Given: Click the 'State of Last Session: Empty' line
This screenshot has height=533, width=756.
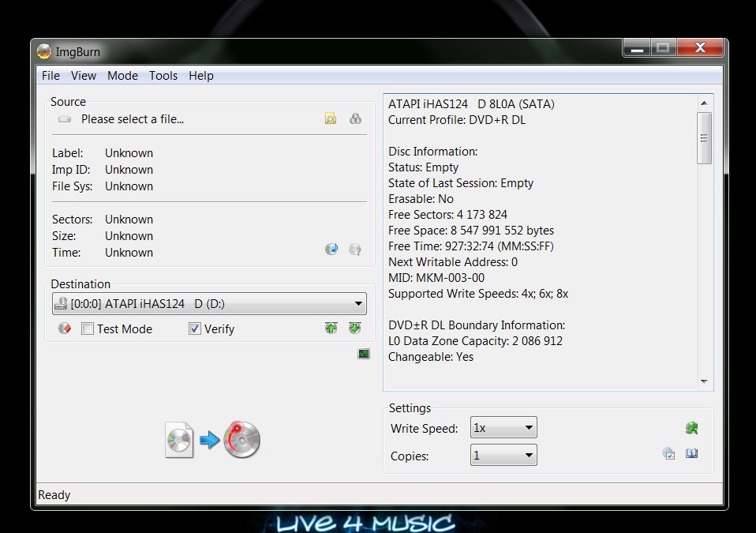Looking at the screenshot, I should click(x=461, y=183).
